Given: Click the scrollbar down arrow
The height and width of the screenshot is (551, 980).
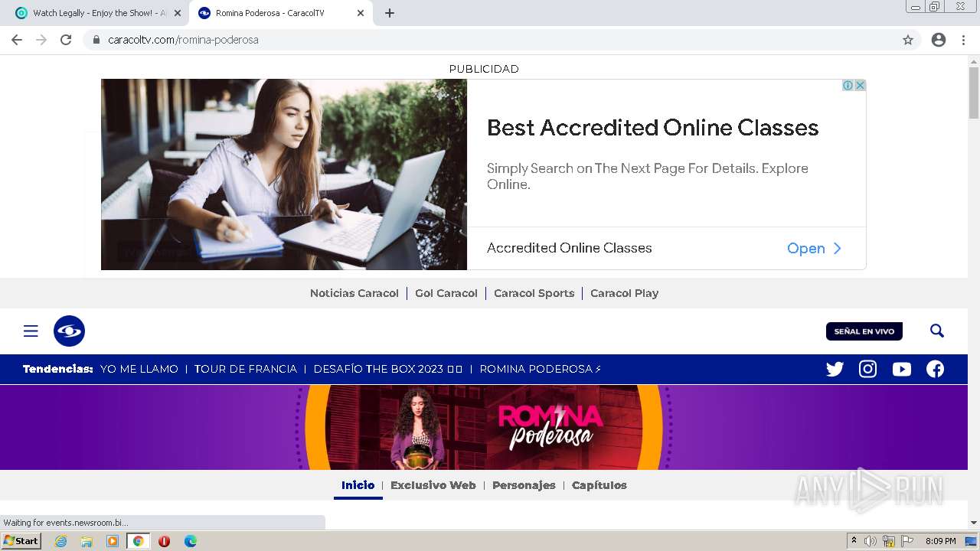Looking at the screenshot, I should coord(974,523).
